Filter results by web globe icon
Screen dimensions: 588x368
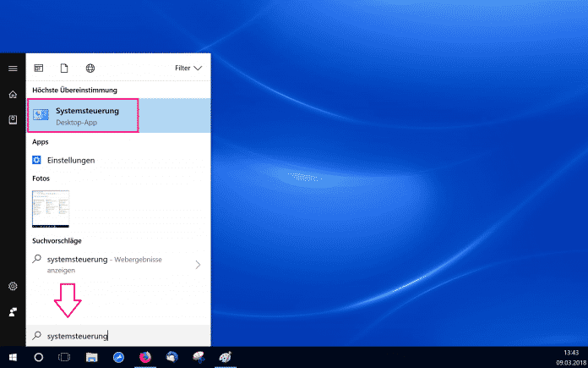coord(90,68)
